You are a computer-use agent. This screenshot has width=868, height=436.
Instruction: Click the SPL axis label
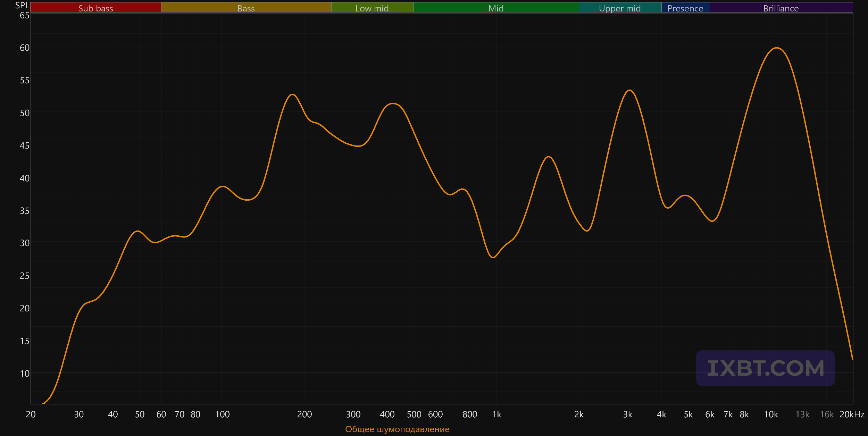(x=22, y=5)
